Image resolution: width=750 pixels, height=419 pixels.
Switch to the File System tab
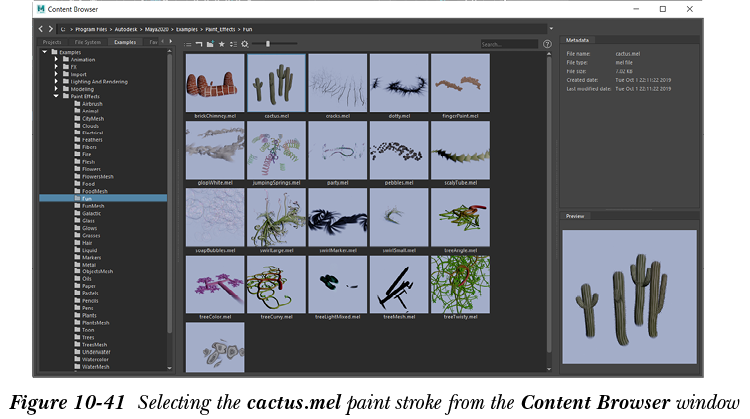(87, 43)
